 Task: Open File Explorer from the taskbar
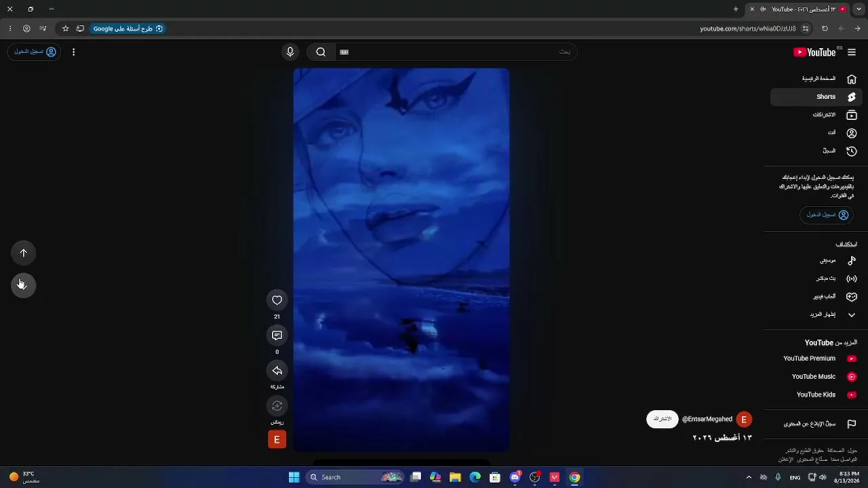pyautogui.click(x=455, y=477)
